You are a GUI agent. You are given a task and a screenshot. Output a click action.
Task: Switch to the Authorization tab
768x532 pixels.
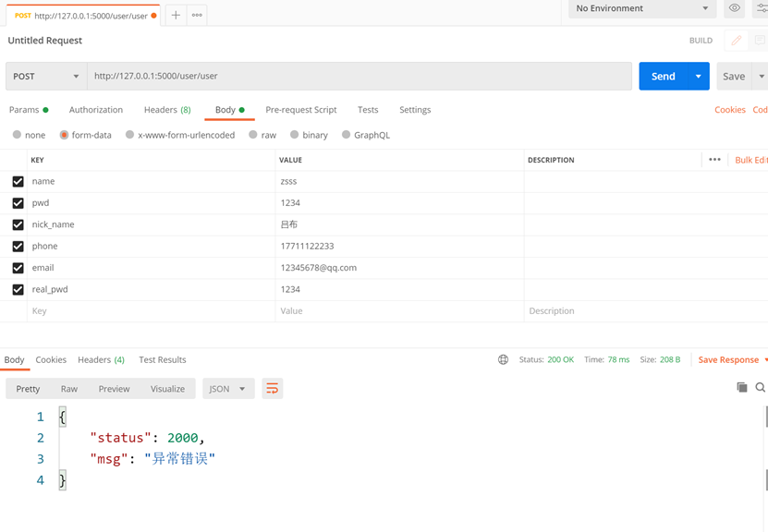click(96, 110)
